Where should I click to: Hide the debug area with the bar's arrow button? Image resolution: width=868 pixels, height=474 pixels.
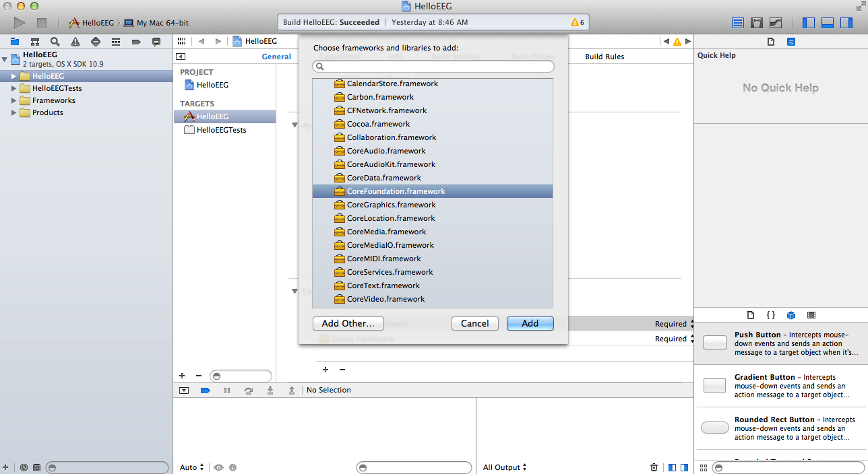(x=184, y=391)
